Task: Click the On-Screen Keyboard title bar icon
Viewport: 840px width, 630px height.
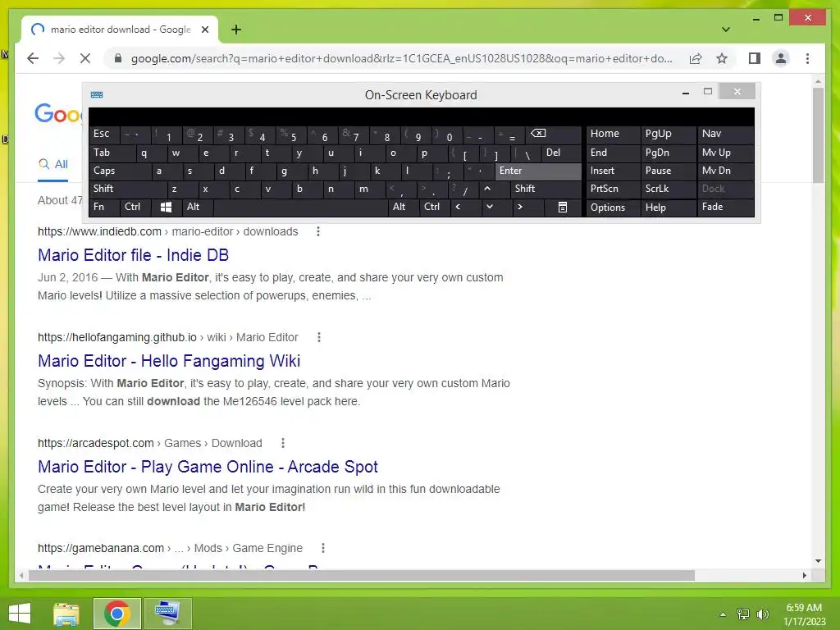Action: [x=97, y=95]
